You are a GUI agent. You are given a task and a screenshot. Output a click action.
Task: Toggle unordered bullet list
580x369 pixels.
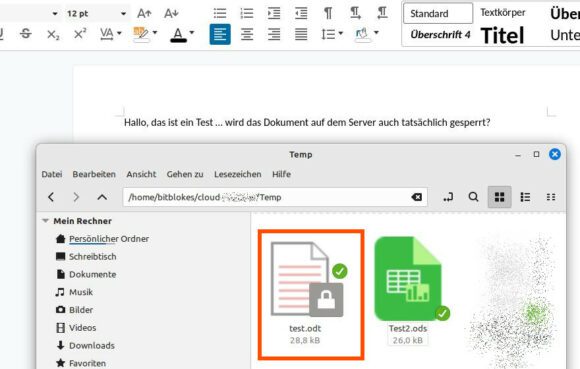pos(220,13)
